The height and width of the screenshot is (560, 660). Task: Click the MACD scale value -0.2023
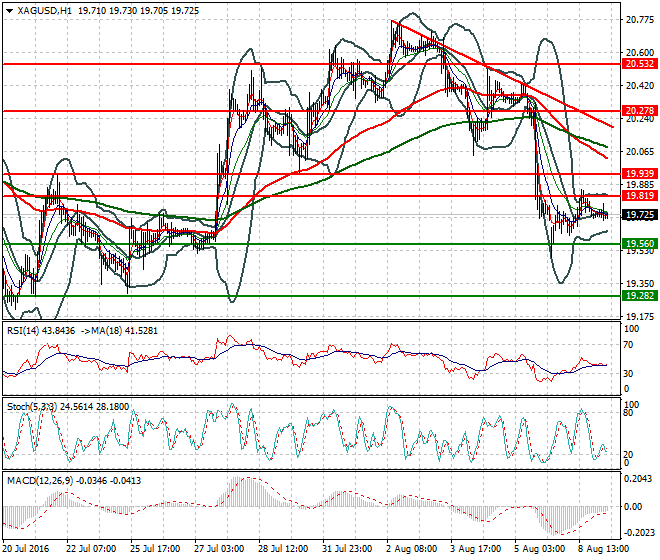click(638, 533)
